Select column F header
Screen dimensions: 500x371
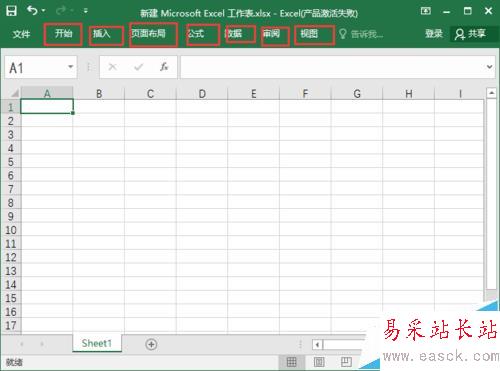click(x=305, y=93)
